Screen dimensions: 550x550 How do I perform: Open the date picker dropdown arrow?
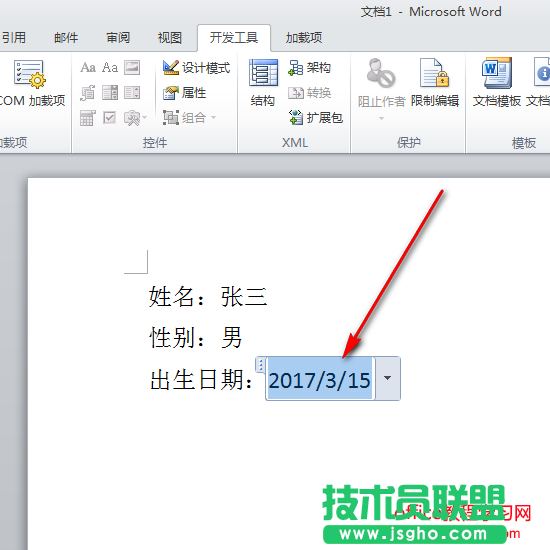(388, 378)
